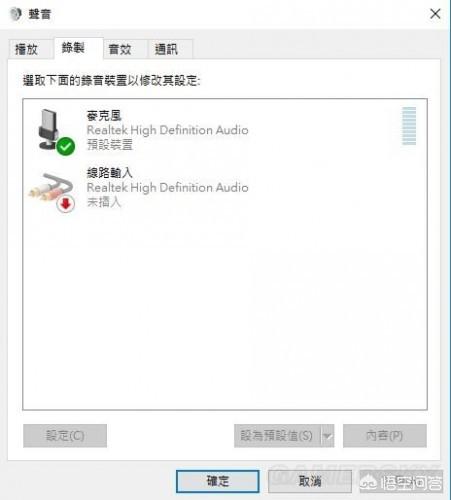Close the 聲音 dialog window
The width and height of the screenshot is (451, 500).
[x=435, y=14]
